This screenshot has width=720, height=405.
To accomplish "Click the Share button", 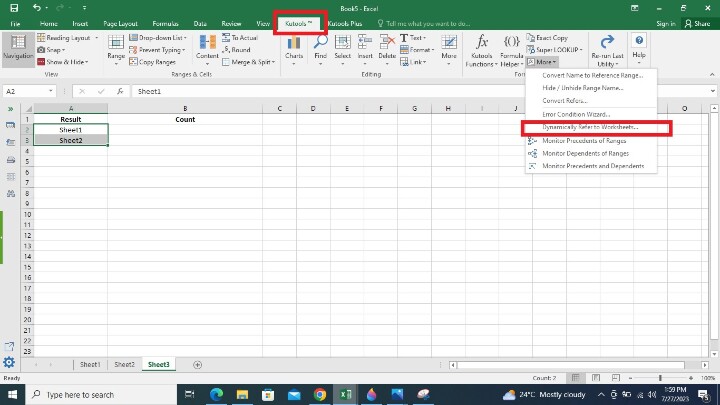I will tap(697, 23).
